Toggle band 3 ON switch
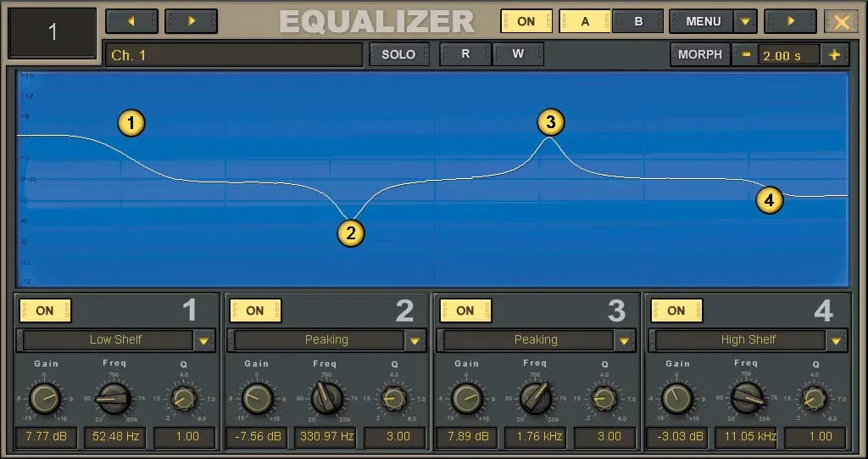This screenshot has height=459, width=868. tap(465, 311)
